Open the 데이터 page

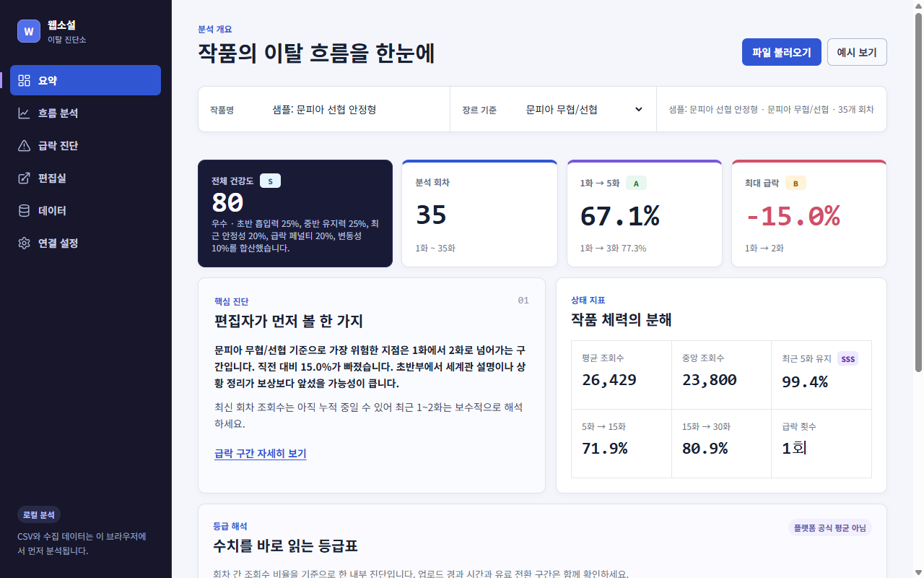[x=85, y=210]
